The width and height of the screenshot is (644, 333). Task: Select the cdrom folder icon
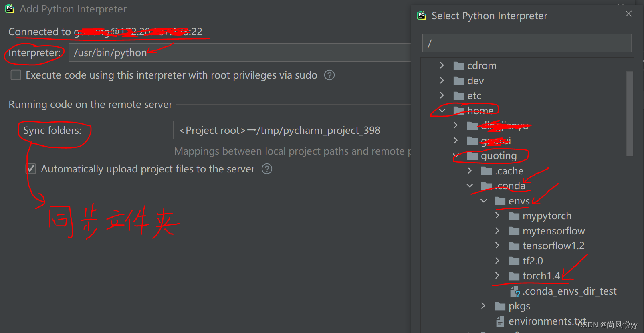click(x=458, y=66)
